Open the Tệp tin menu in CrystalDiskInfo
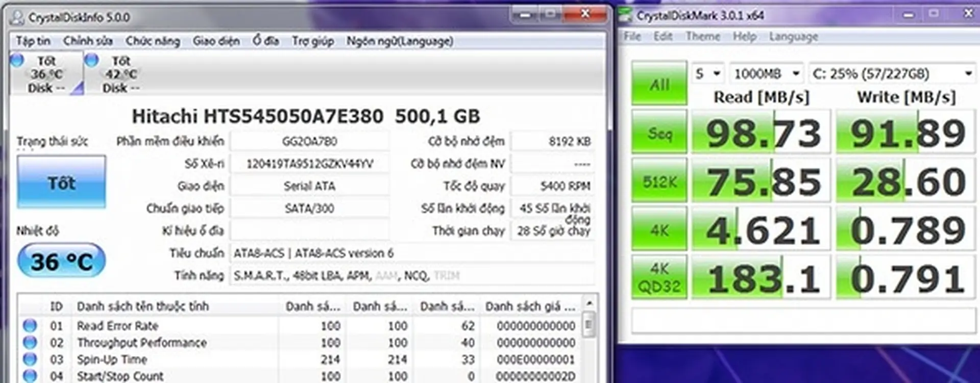 33,41
